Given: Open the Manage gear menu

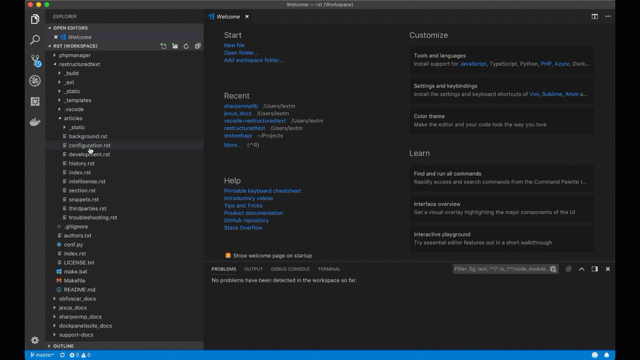Looking at the screenshot, I should point(35,340).
